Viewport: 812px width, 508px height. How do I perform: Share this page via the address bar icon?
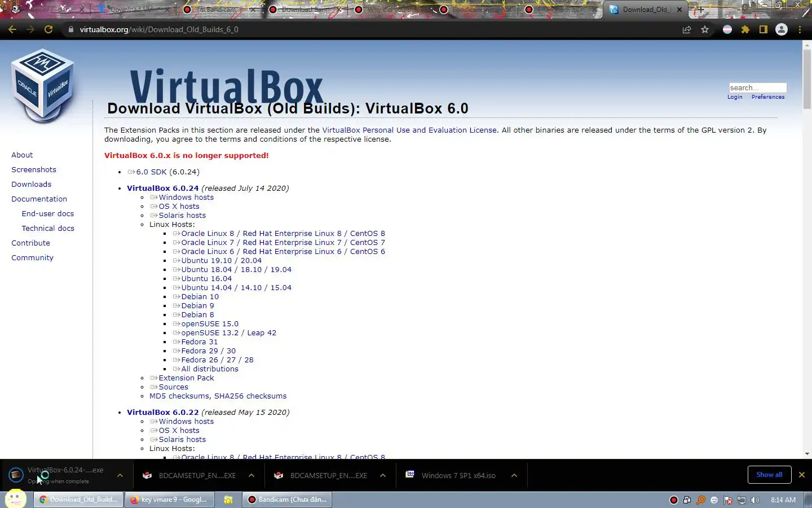click(x=687, y=29)
